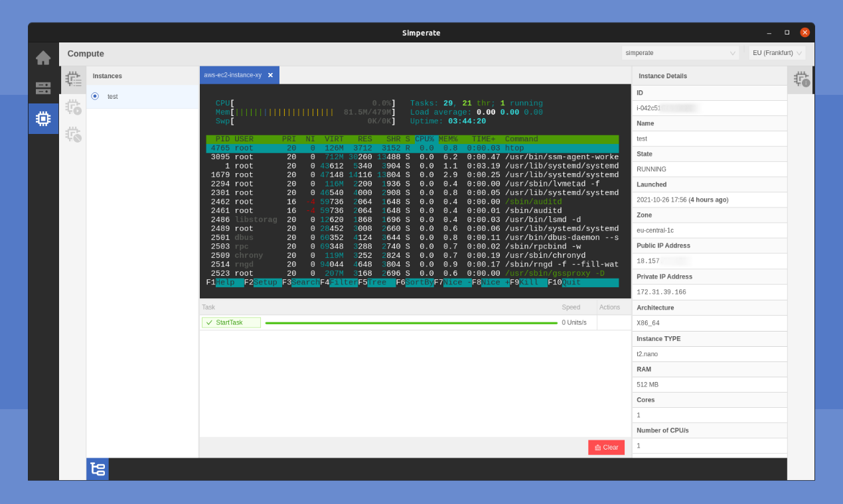843x504 pixels.
Task: Clear the task list
Action: pos(606,448)
